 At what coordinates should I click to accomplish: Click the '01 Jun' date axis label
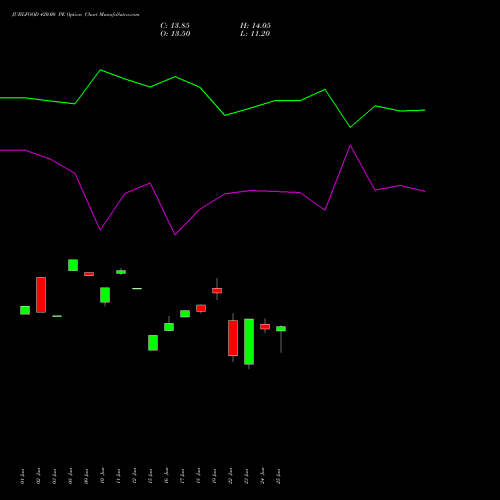coord(22,476)
